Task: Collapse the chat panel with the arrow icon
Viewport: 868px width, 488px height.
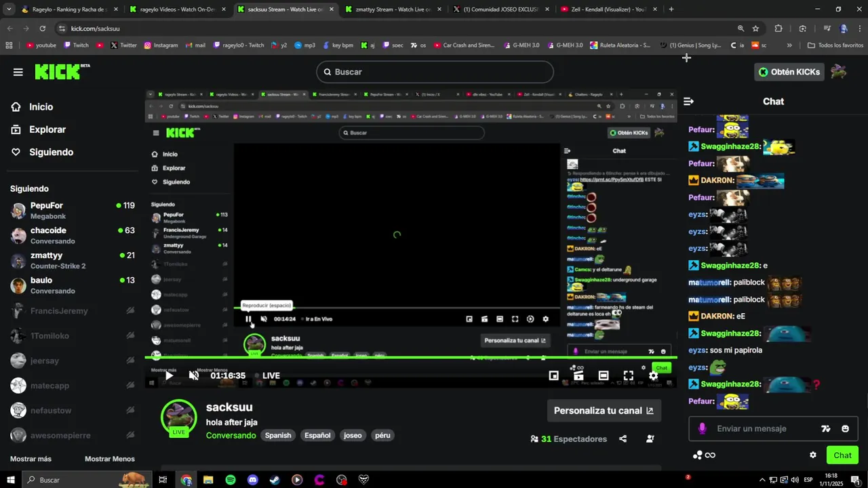Action: pyautogui.click(x=688, y=102)
